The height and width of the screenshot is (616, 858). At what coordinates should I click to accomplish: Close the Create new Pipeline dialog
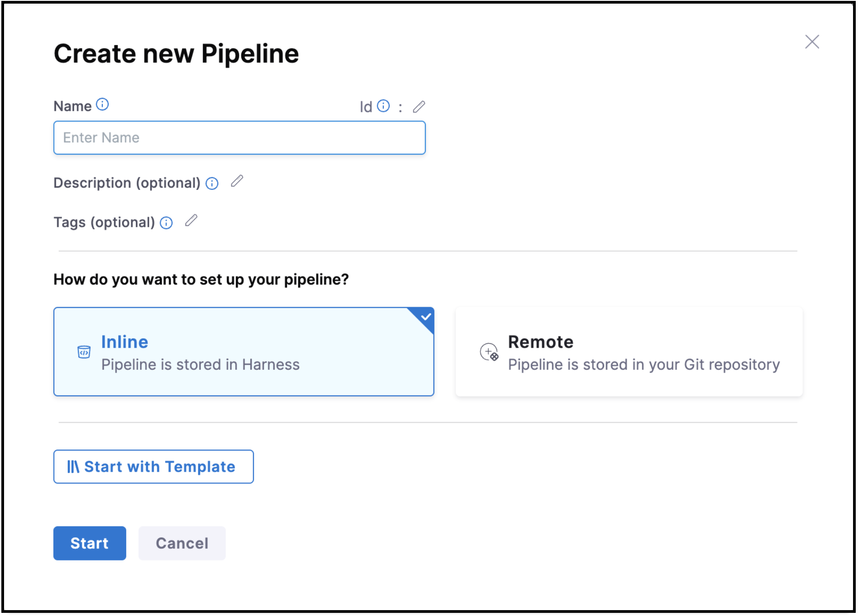(812, 42)
